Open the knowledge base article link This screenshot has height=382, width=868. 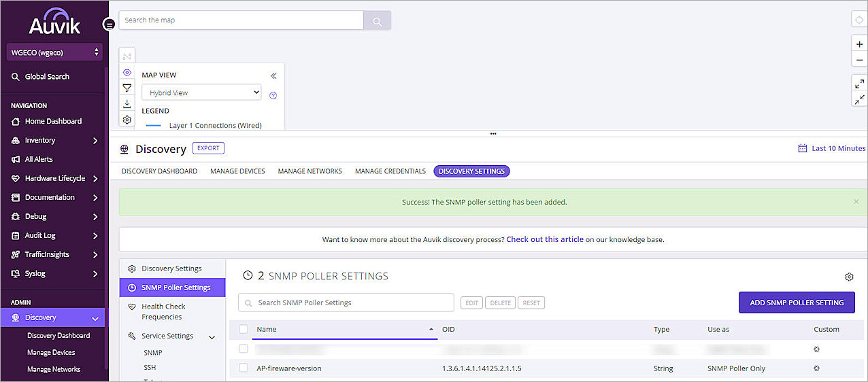point(544,239)
